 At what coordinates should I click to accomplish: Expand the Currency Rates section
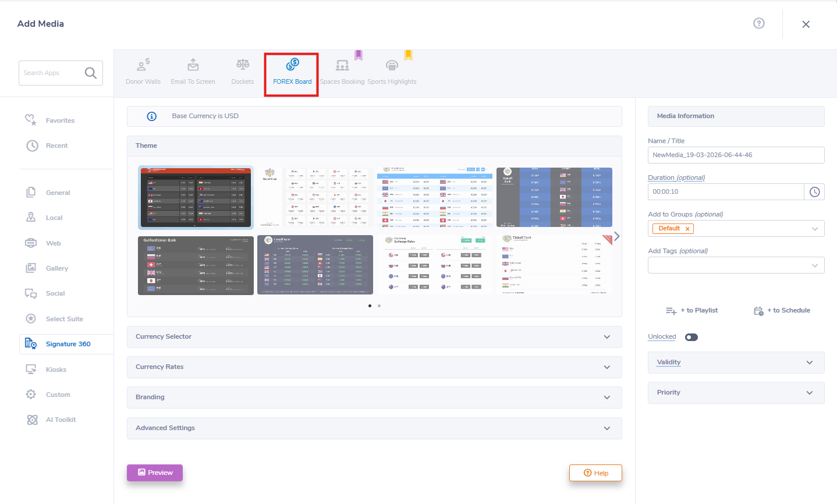point(374,367)
